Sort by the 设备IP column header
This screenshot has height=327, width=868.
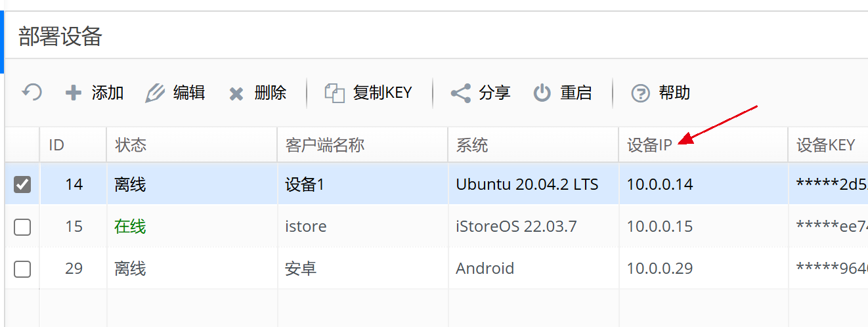coord(649,145)
